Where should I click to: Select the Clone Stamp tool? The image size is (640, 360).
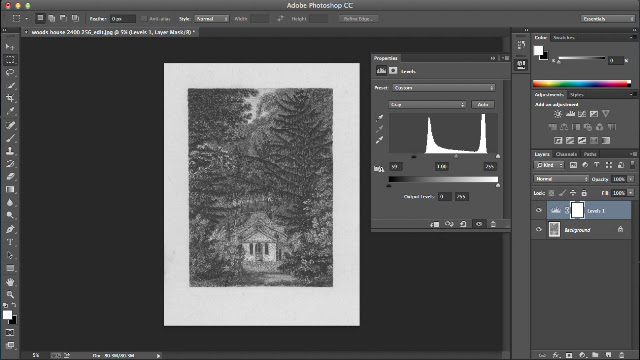point(10,151)
